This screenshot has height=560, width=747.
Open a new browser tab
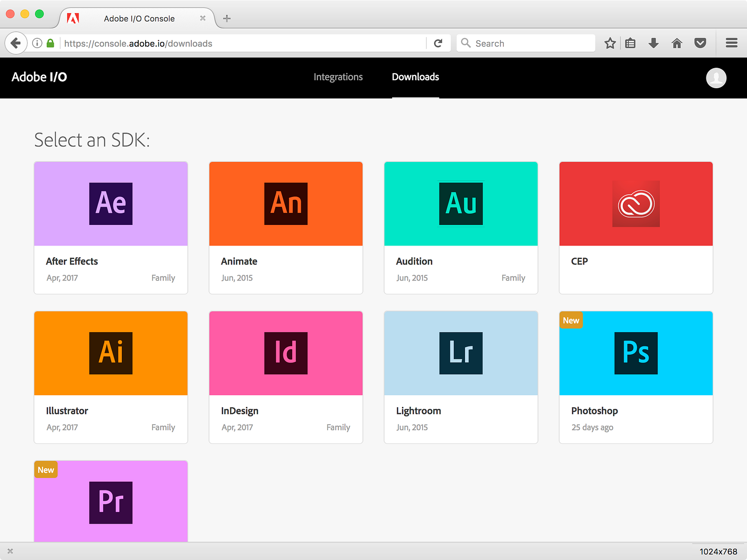pos(227,19)
